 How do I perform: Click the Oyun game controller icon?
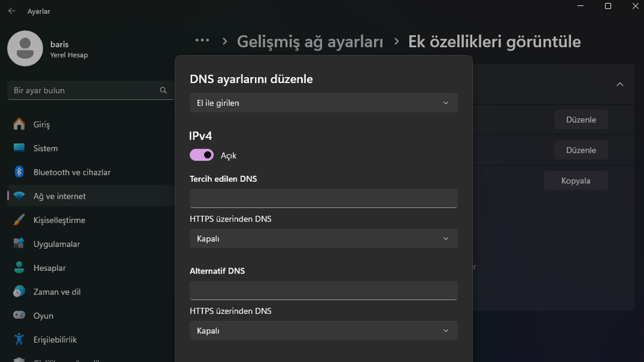(x=18, y=315)
